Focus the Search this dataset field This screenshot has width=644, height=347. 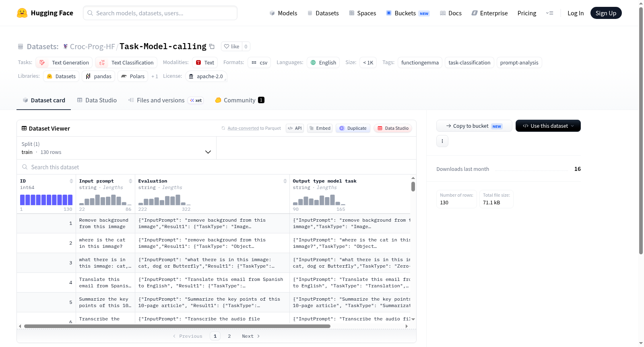(x=217, y=167)
